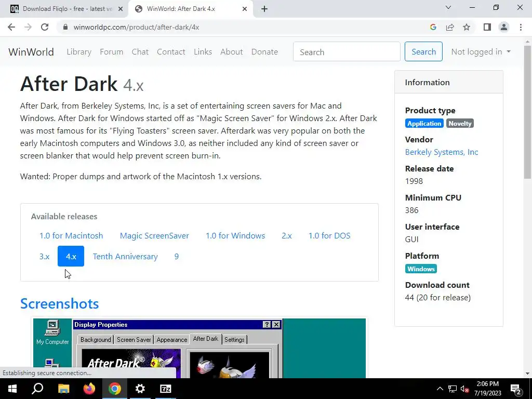Reload the current page
Image resolution: width=532 pixels, height=399 pixels.
(45, 27)
